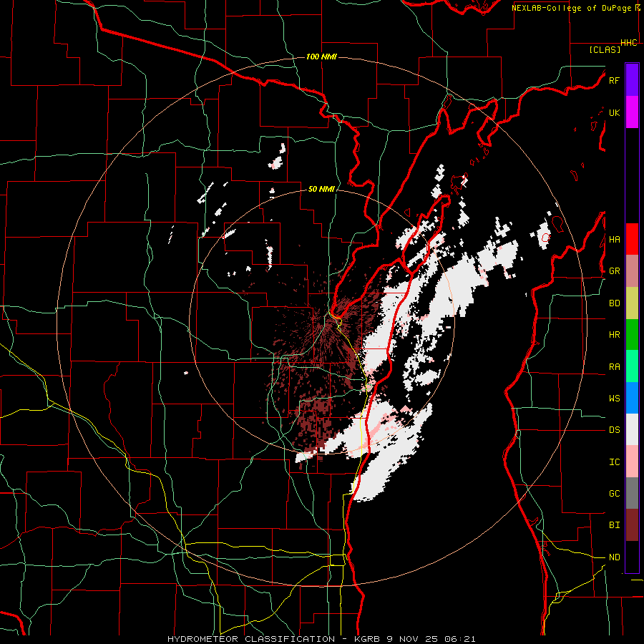Click the GC gray legend swatch
The width and height of the screenshot is (644, 644).
click(x=632, y=493)
